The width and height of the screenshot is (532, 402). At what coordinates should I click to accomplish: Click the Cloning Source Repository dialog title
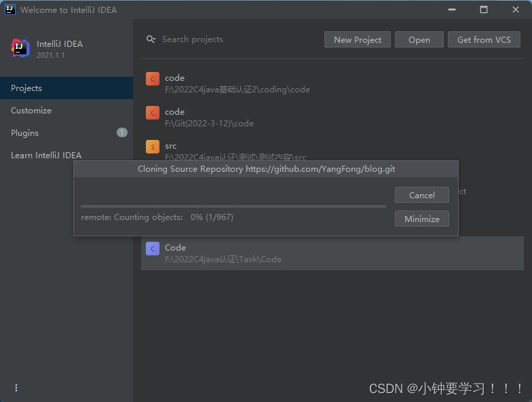click(266, 169)
